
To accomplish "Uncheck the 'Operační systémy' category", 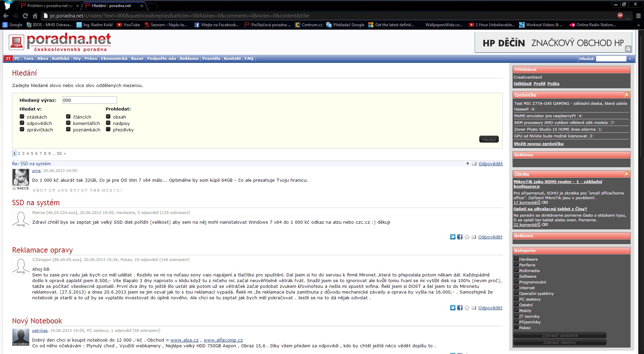I will [x=517, y=293].
